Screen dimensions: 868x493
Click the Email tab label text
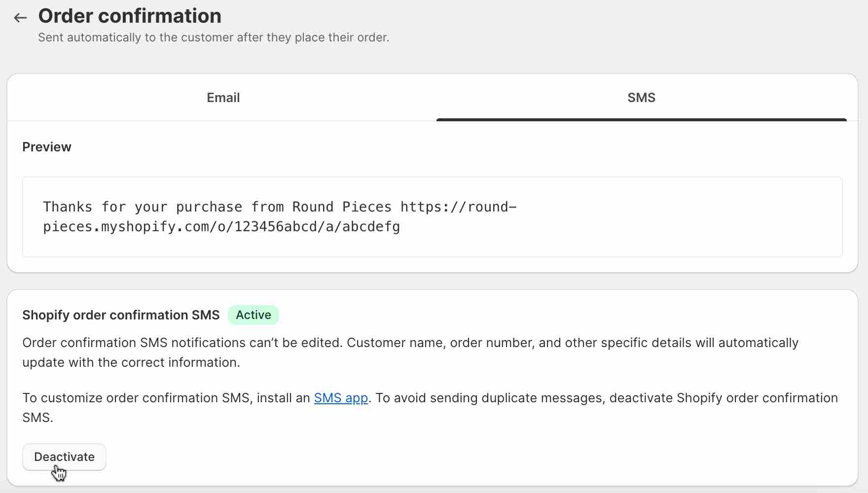223,98
